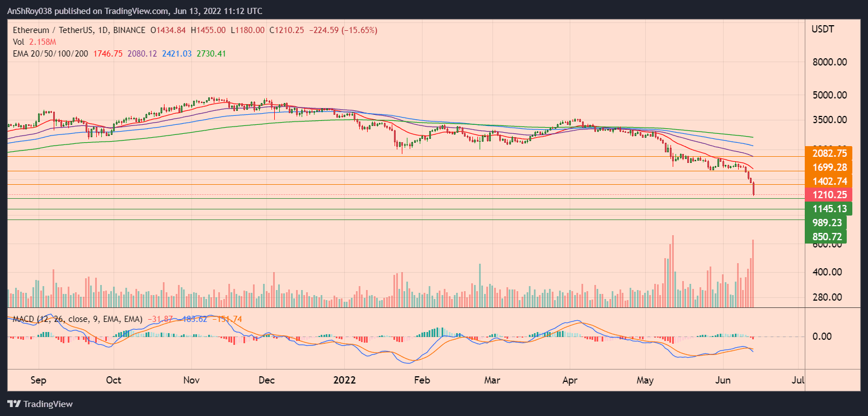This screenshot has width=868, height=416.
Task: Click the red change value -224.59 (-15.65%)
Action: click(342, 30)
